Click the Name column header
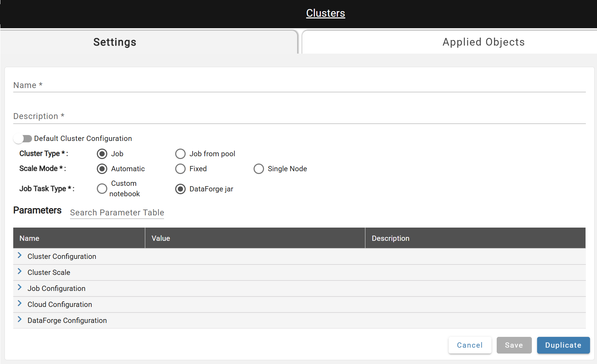 click(x=79, y=238)
